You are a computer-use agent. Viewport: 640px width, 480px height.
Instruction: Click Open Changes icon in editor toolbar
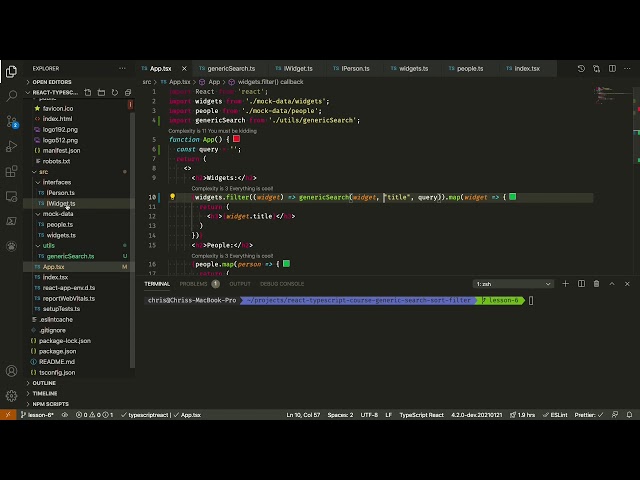click(x=596, y=69)
